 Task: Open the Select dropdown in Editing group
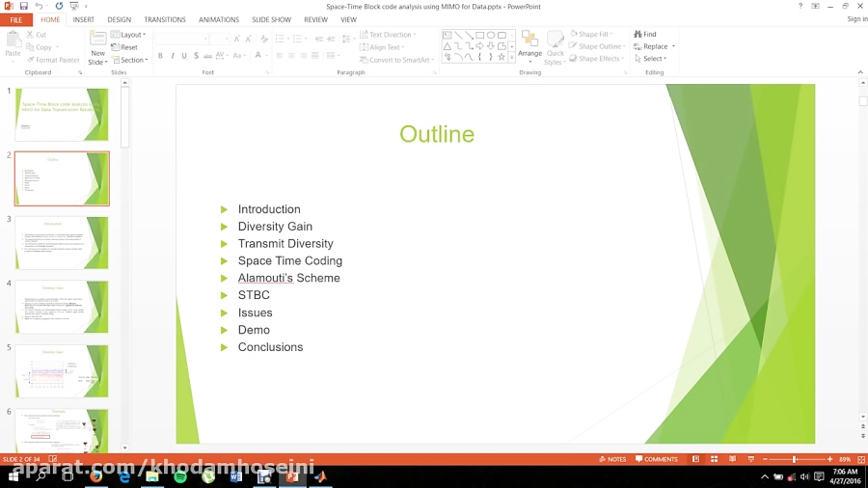click(x=654, y=59)
